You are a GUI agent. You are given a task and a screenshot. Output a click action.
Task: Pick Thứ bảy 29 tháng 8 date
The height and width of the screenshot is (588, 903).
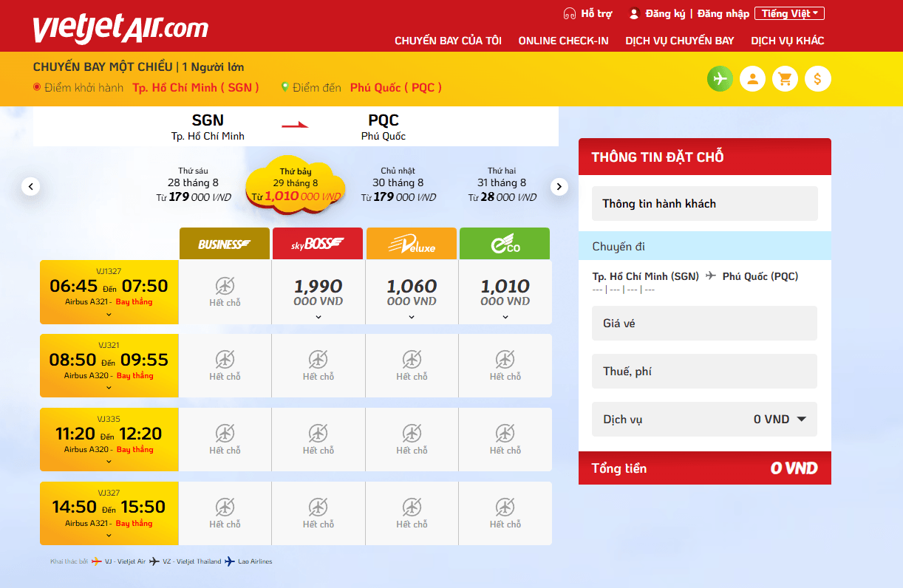pos(296,185)
